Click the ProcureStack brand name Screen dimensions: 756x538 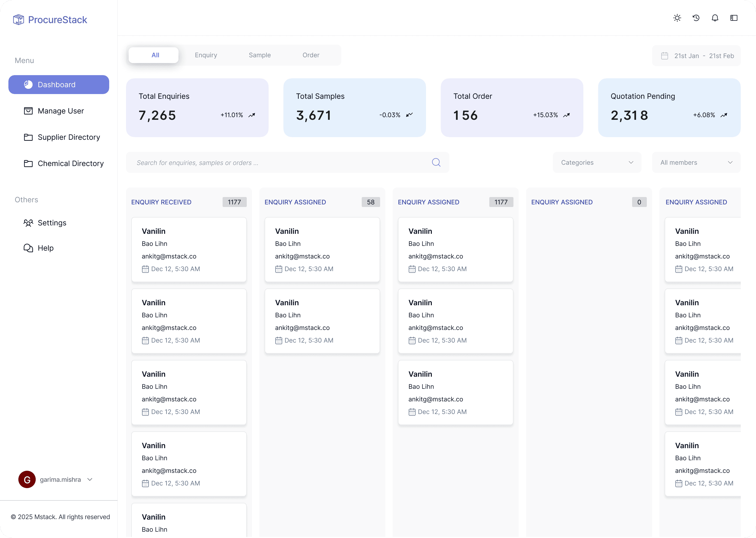pos(57,19)
